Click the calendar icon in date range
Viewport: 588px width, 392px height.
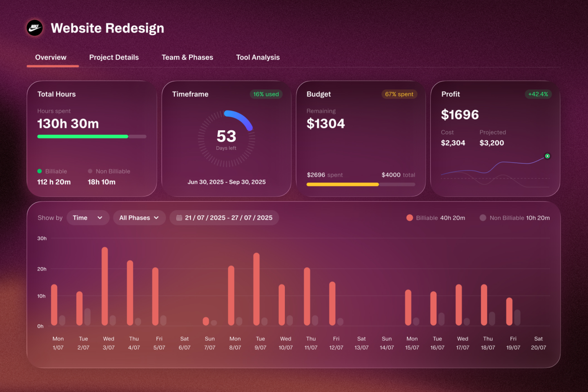point(179,218)
